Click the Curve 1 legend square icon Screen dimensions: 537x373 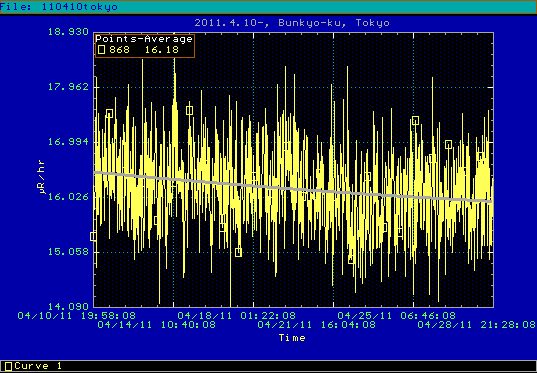pyautogui.click(x=8, y=366)
